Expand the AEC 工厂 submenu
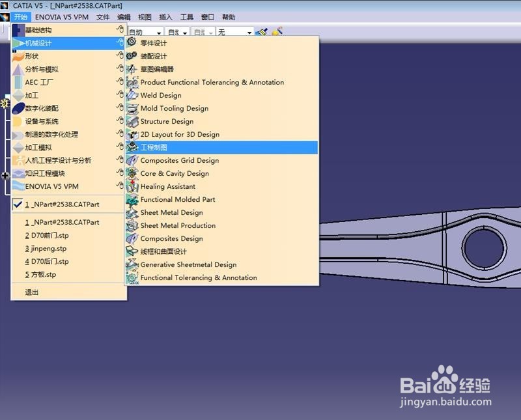The height and width of the screenshot is (420, 521). (x=120, y=81)
